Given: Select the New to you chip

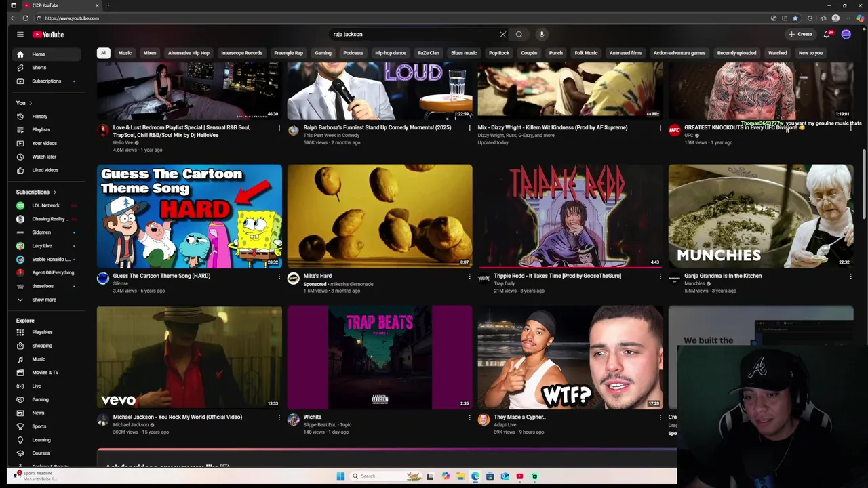Looking at the screenshot, I should [x=810, y=53].
